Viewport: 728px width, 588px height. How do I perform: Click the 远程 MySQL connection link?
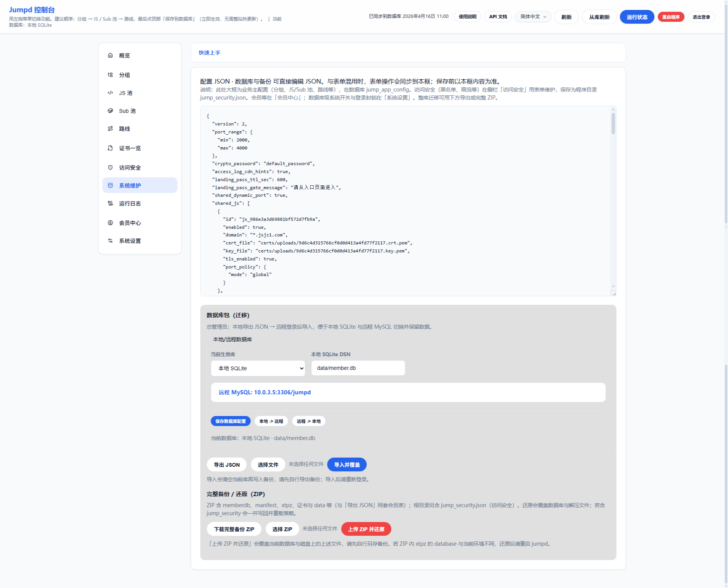pos(265,392)
